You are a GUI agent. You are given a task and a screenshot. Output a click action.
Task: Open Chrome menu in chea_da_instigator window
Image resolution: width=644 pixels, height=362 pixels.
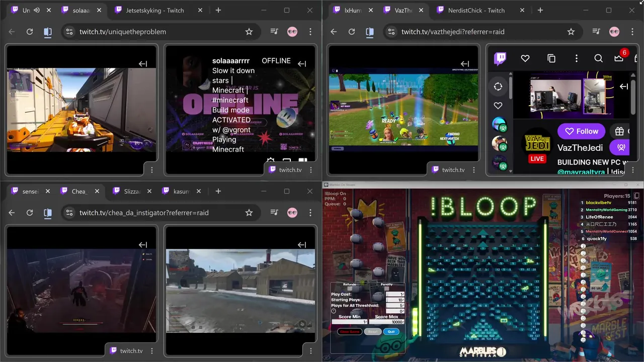tap(310, 213)
